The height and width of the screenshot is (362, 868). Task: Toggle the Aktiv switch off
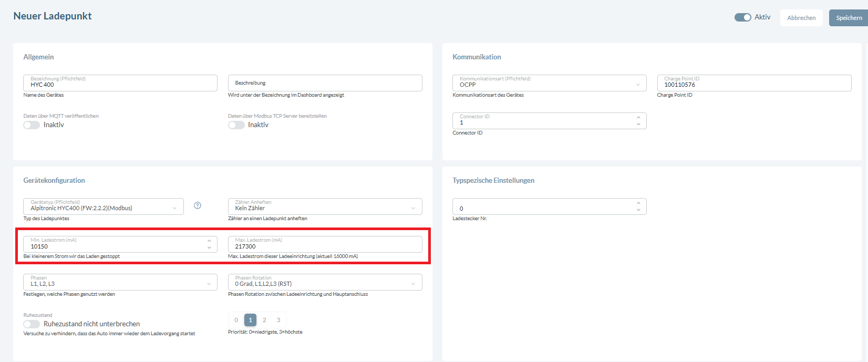tap(742, 17)
